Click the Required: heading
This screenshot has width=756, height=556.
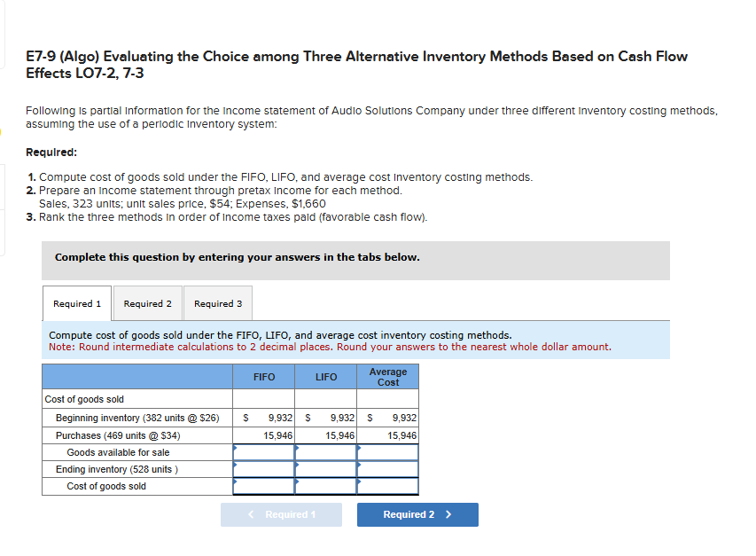tap(51, 153)
